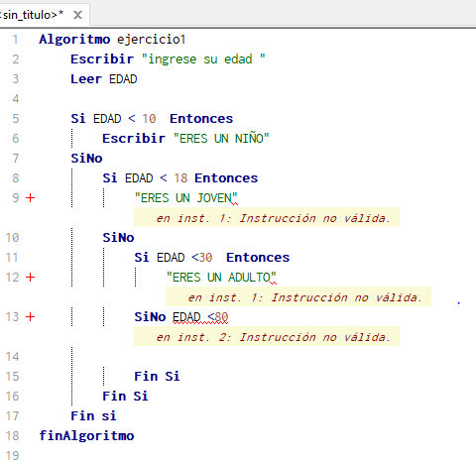Click red error marker on line 9

point(31,198)
